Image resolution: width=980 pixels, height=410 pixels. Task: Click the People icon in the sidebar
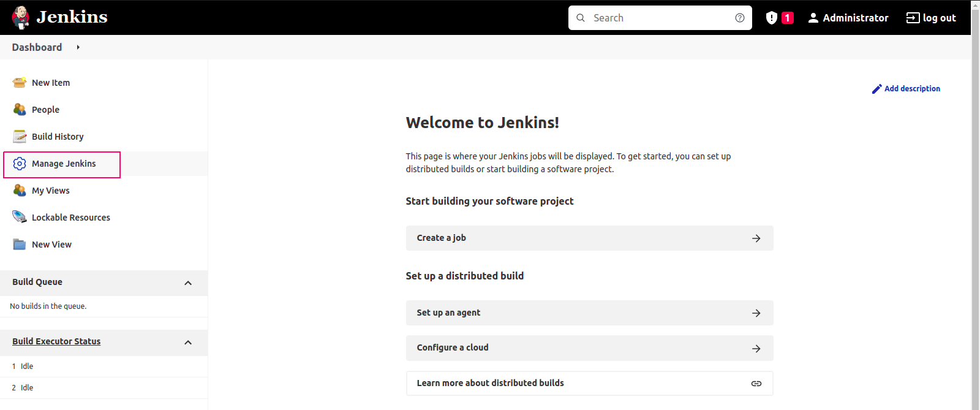coord(20,110)
